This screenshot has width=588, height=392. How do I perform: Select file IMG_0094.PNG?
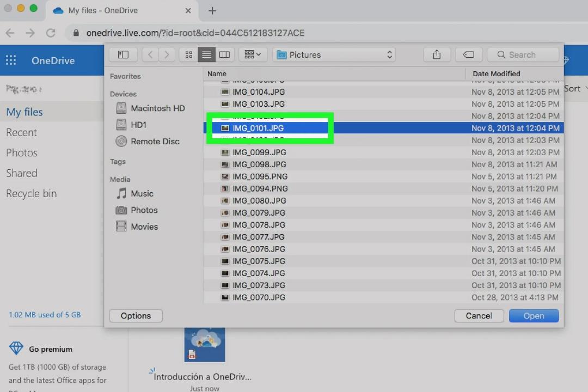383,189
